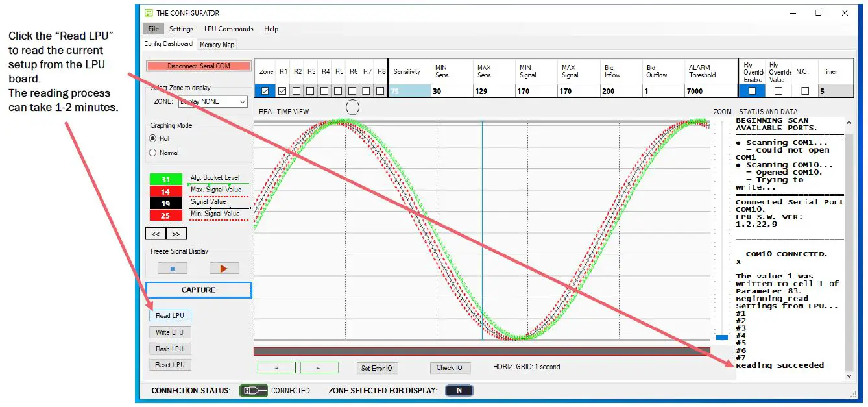This screenshot has height=407, width=868.
Task: Uncheck the Zone checkbox in the table
Action: click(x=264, y=91)
